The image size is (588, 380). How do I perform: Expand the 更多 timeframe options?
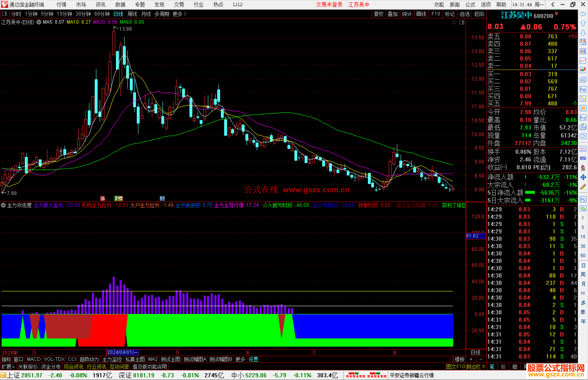[179, 14]
